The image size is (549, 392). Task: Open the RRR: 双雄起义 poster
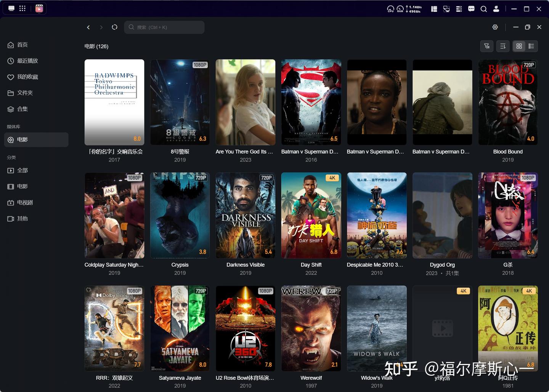coord(114,328)
